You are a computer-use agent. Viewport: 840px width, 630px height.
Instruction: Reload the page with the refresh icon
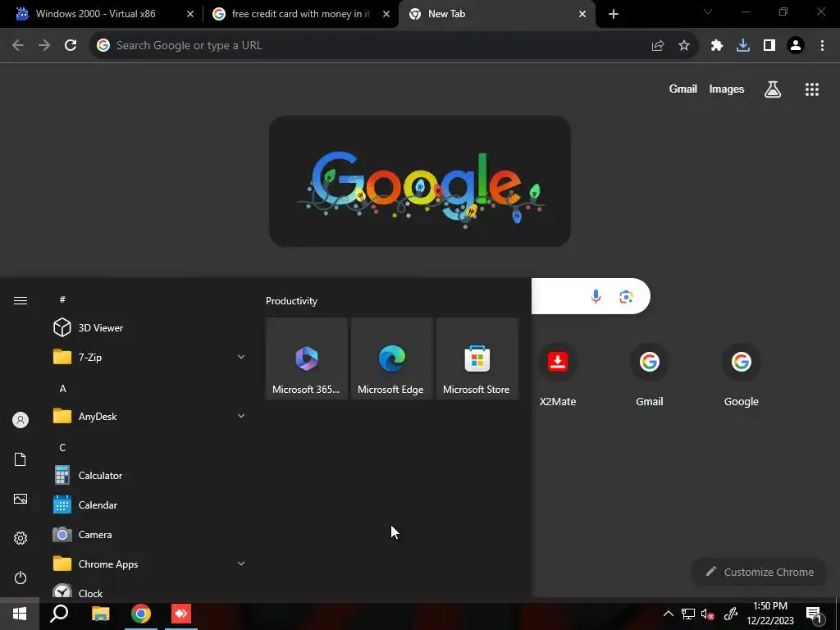(x=71, y=46)
